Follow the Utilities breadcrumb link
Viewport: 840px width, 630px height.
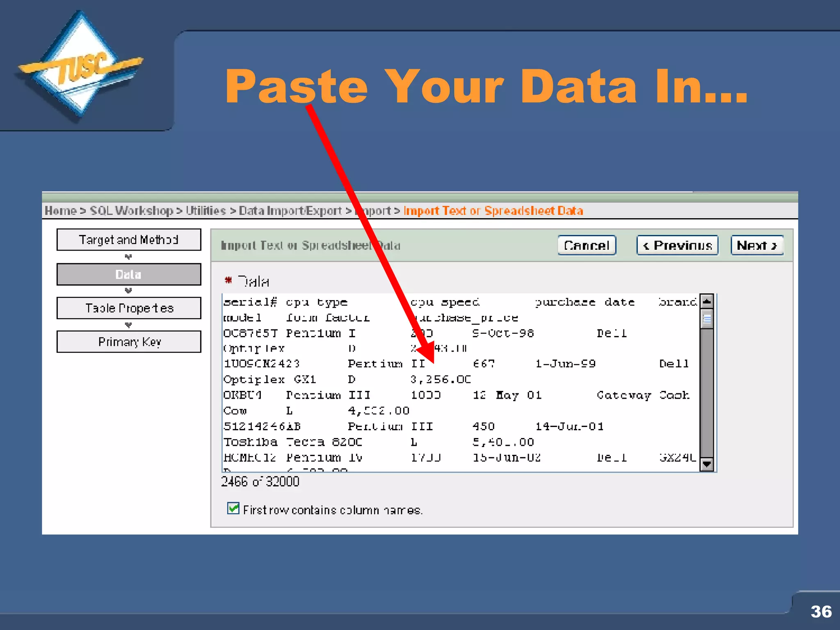206,211
